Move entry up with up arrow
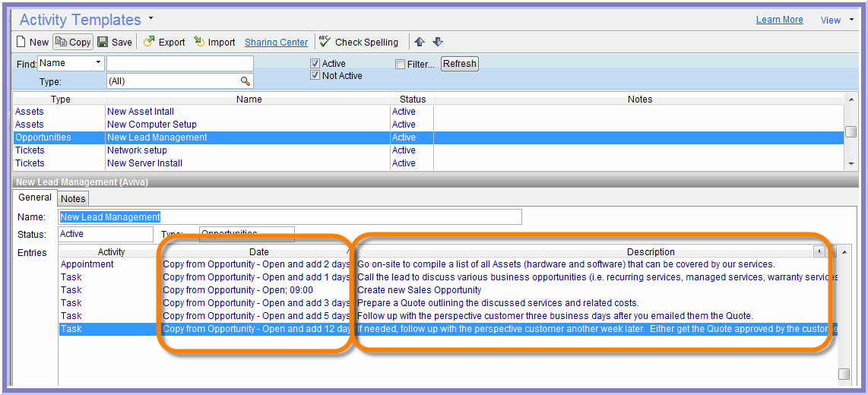Viewport: 868px width, 395px height. (x=420, y=43)
